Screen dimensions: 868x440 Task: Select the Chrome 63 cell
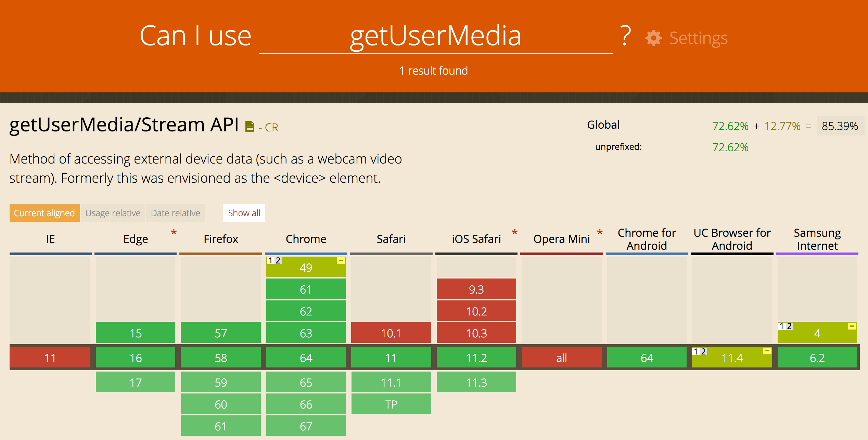click(306, 333)
